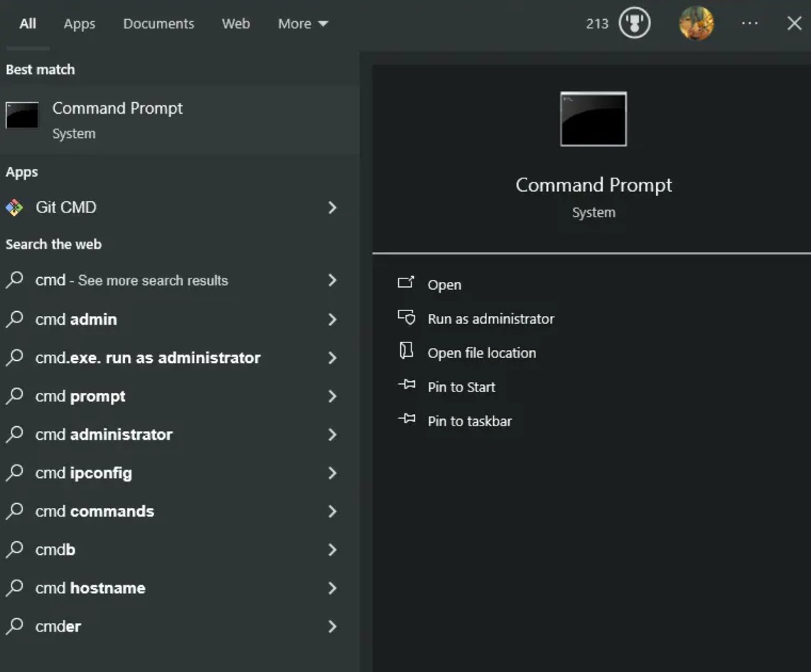Expand arrow for 'cmd - See more search results'

(332, 280)
